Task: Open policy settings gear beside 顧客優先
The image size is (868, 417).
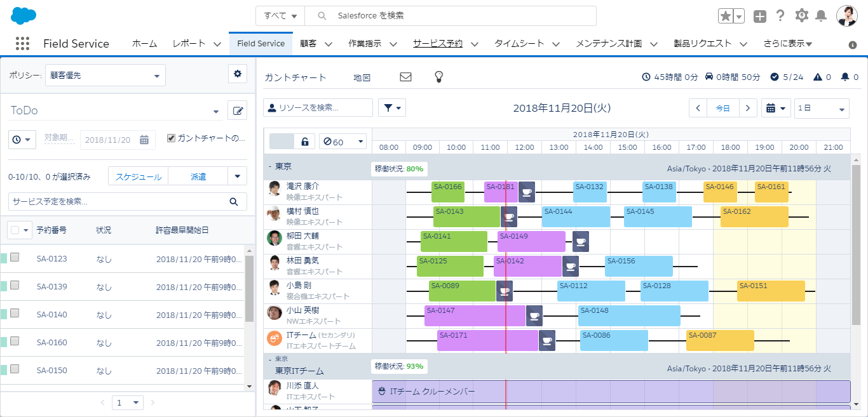Action: [x=238, y=74]
